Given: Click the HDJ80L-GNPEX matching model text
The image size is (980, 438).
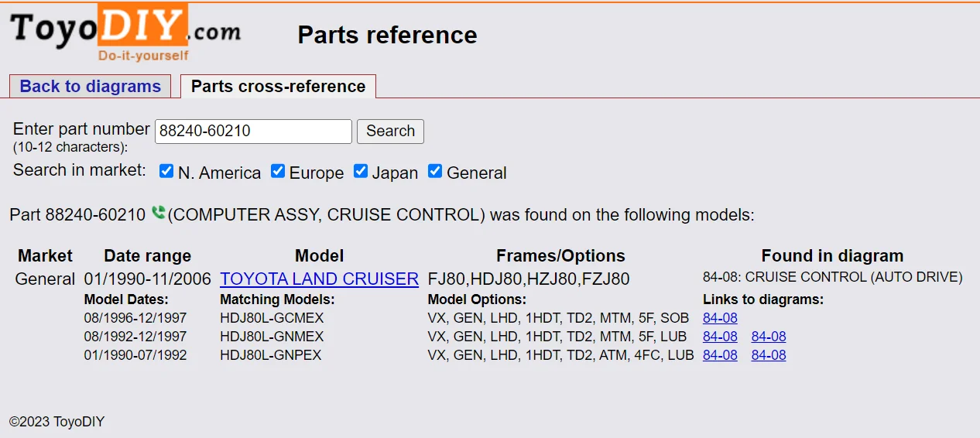Looking at the screenshot, I should pyautogui.click(x=271, y=355).
